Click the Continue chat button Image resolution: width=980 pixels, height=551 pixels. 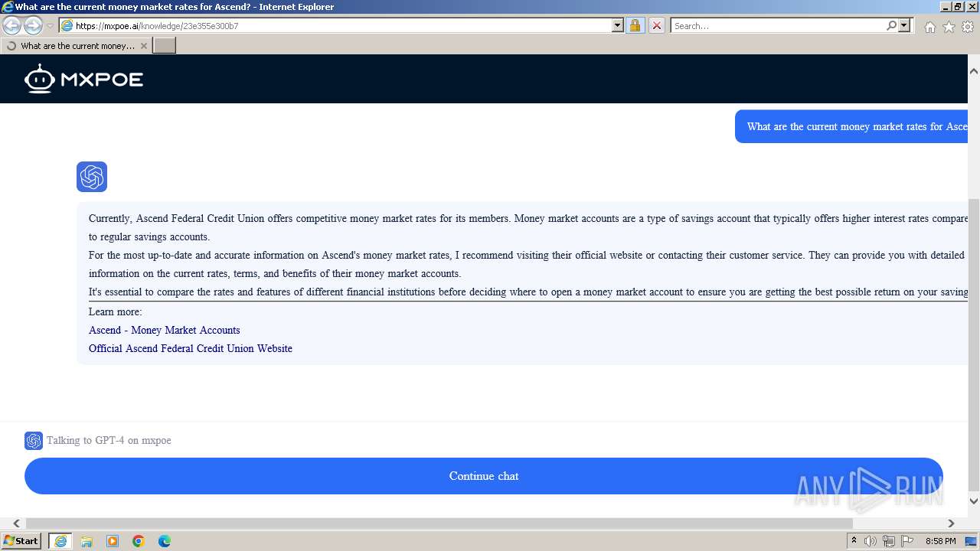(x=484, y=476)
